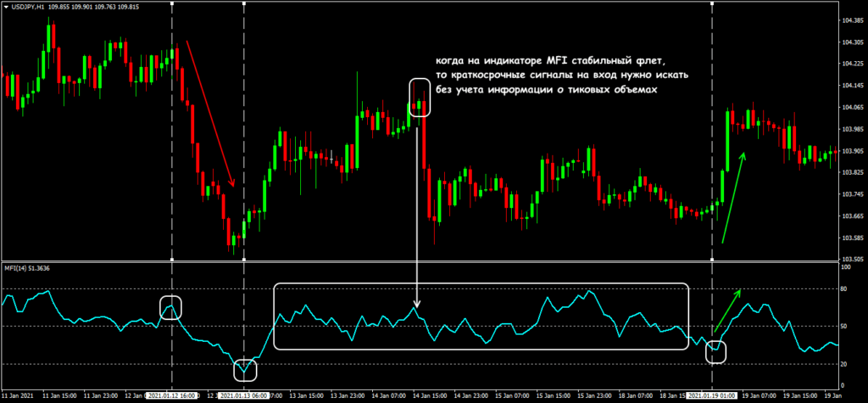
Task: Click the rounded box around the 14 Jan candle
Action: [x=420, y=97]
